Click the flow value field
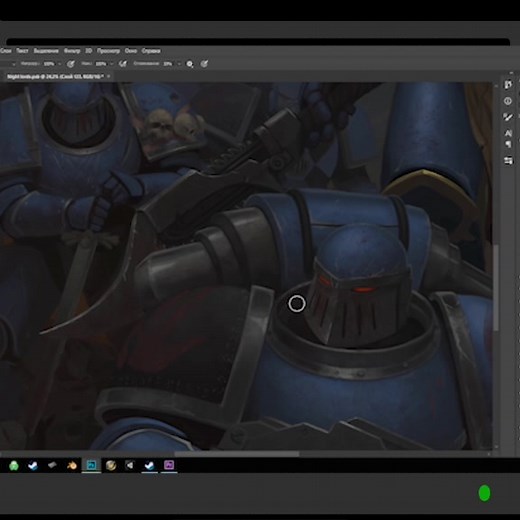Screen dimensions: 520x520 click(101, 64)
